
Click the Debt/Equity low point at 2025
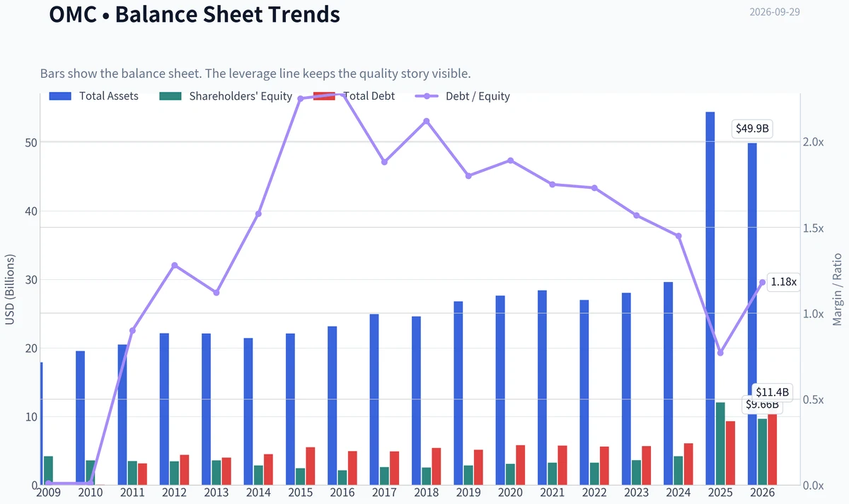[720, 353]
